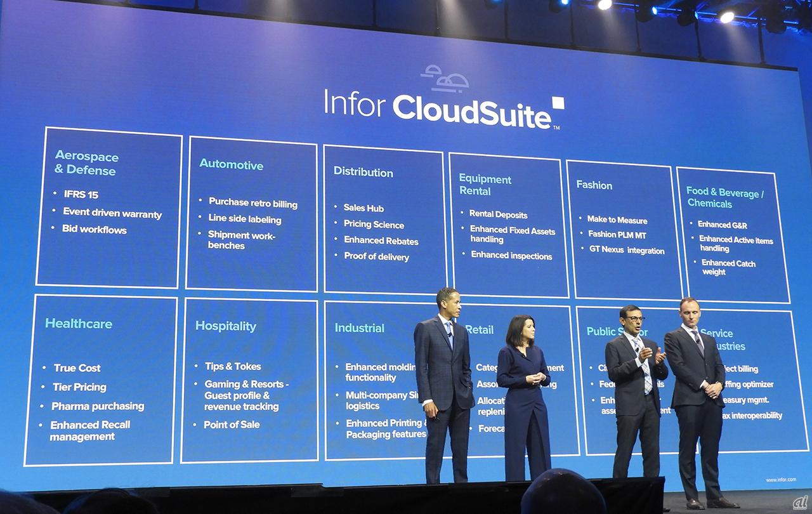The width and height of the screenshot is (812, 514).
Task: Click 'Purchase retro billing' bullet
Action: click(x=253, y=202)
